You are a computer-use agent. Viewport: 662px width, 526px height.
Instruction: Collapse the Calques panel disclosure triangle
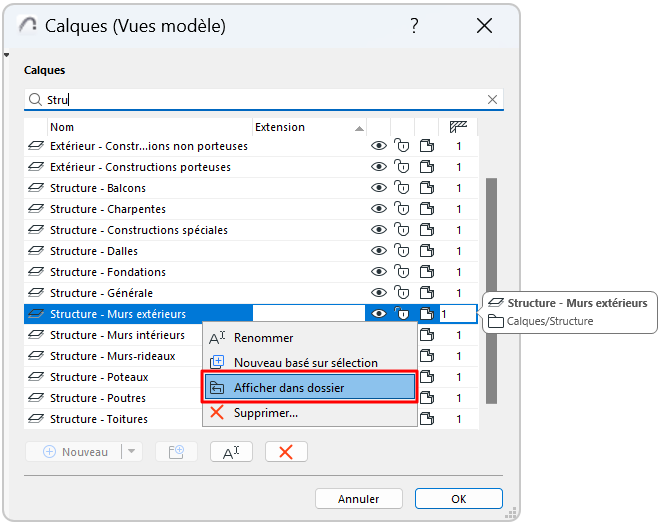6,55
